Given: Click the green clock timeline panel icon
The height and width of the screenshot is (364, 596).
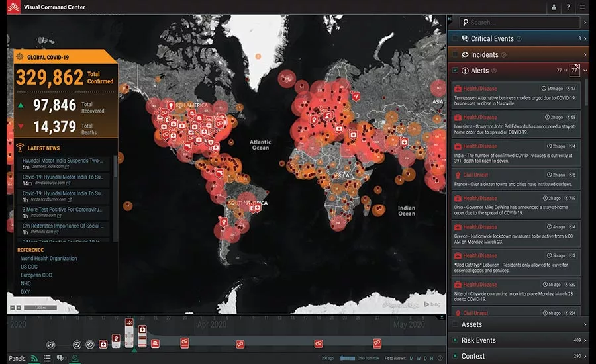Looking at the screenshot, I should tap(75, 358).
